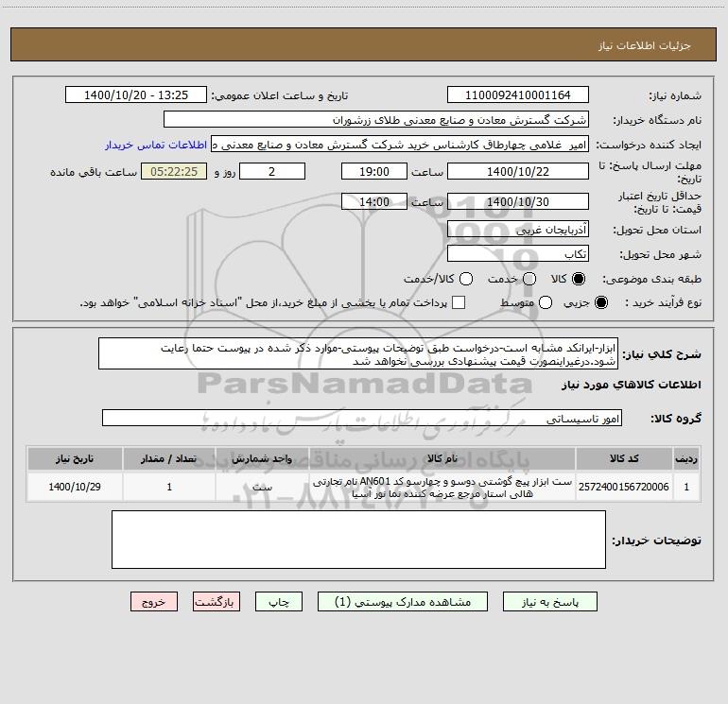Click the need date cell 1400/10/29
This screenshot has height=704, width=728.
coord(75,487)
